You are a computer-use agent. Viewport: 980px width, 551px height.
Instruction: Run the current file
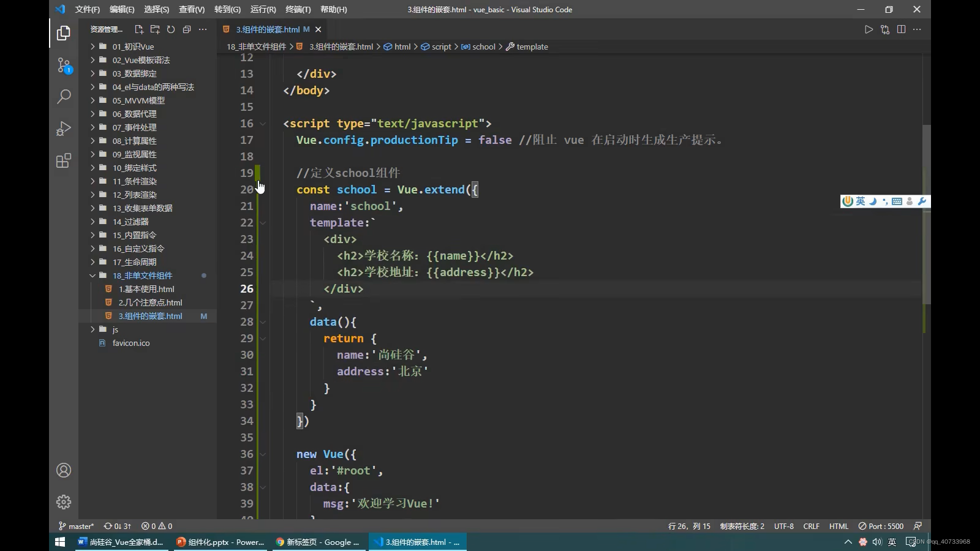(x=869, y=29)
